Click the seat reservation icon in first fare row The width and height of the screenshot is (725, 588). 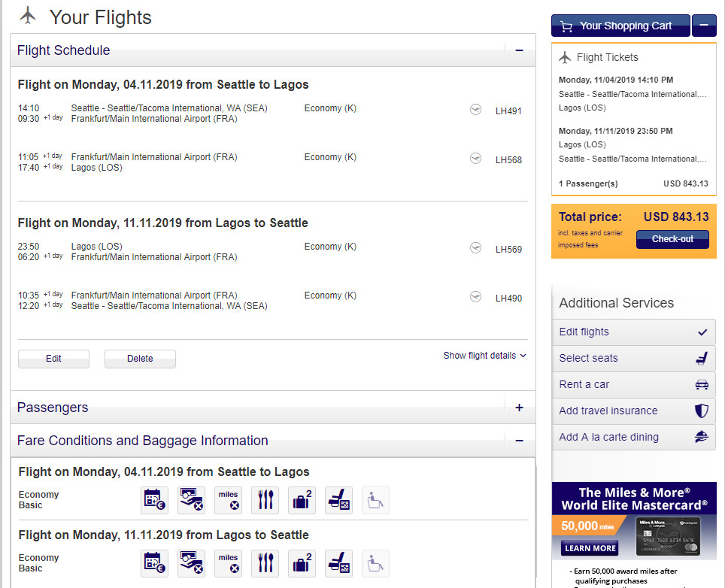338,500
